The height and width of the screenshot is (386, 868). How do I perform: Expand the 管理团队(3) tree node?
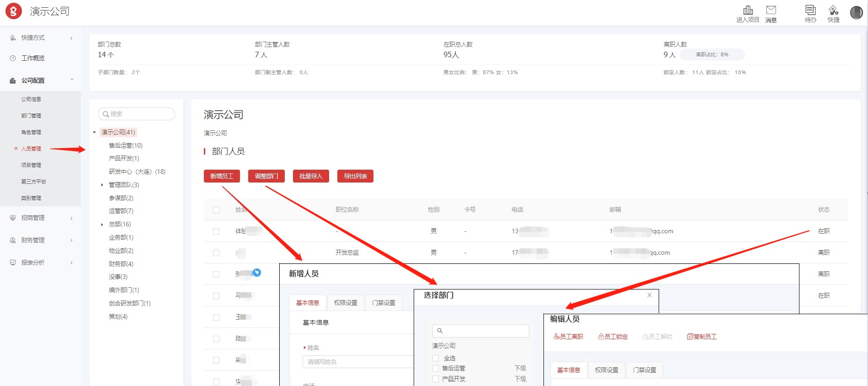tap(102, 185)
